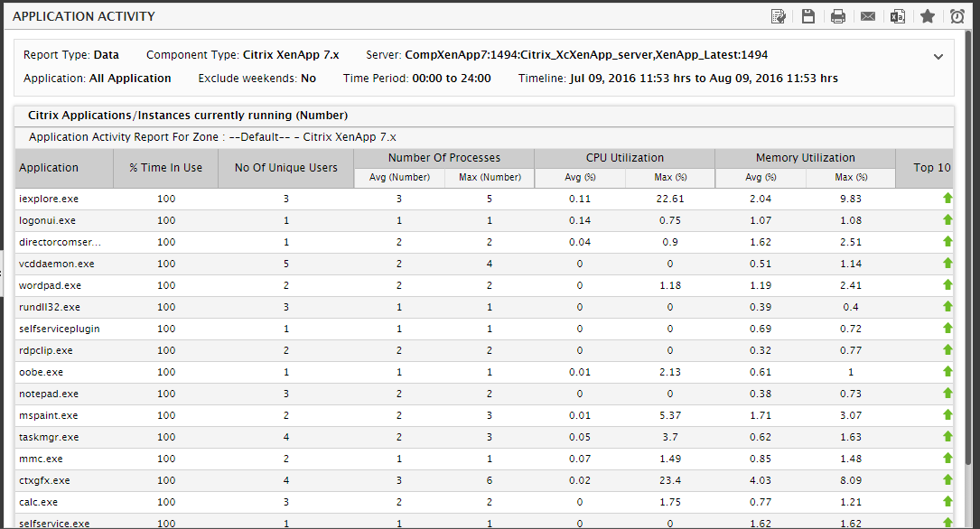
Task: Sort by No Of Unique Users column header
Action: [x=285, y=168]
